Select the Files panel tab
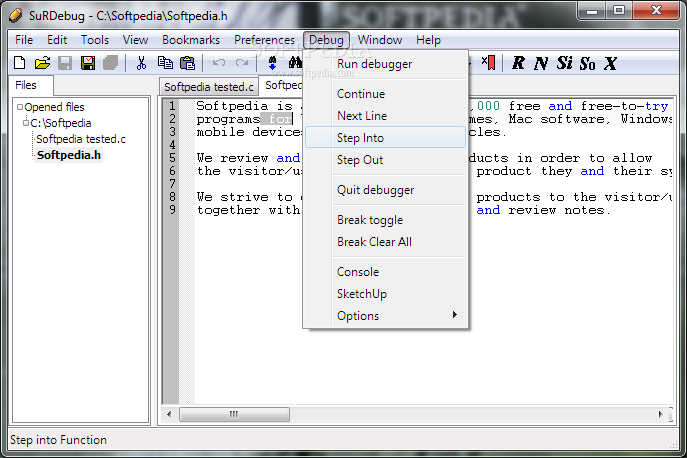 [31, 85]
